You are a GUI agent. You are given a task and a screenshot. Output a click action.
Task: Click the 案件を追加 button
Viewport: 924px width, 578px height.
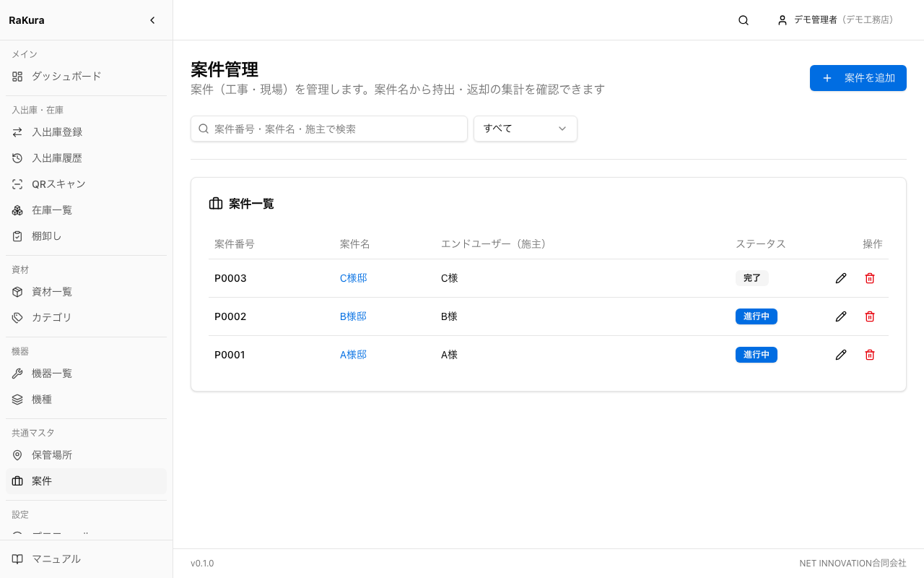[858, 78]
